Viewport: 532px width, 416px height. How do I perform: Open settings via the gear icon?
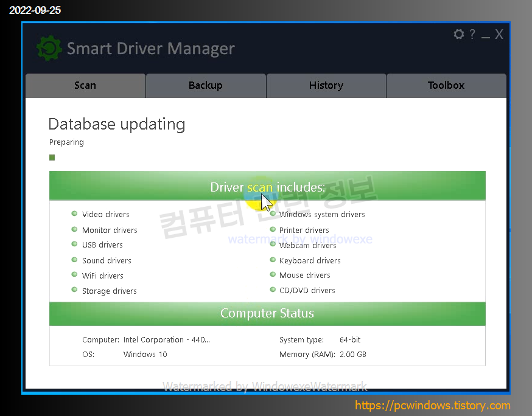[x=459, y=34]
